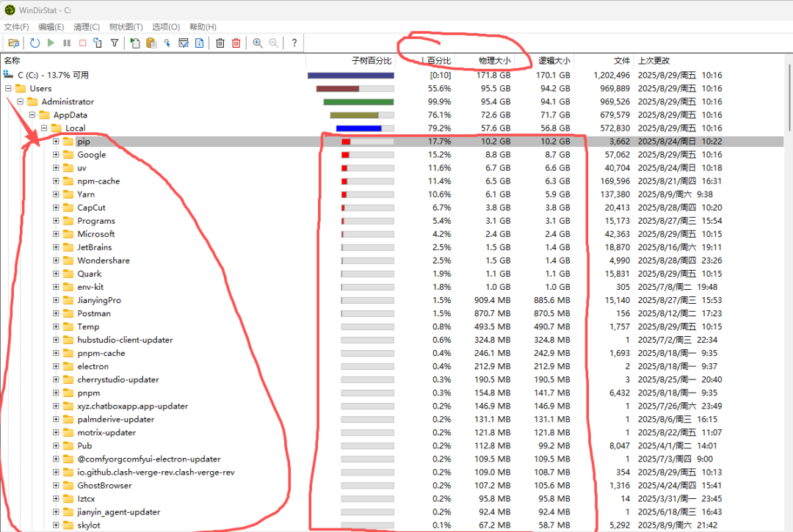
Task: Click the question mark help icon
Action: pyautogui.click(x=294, y=43)
